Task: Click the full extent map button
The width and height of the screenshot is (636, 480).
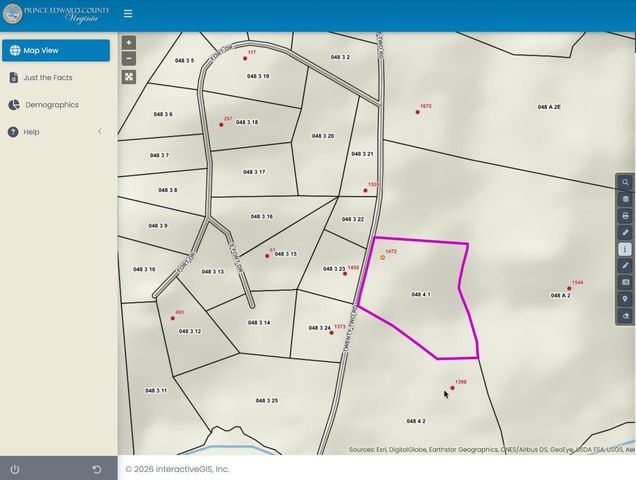Action: tap(129, 77)
